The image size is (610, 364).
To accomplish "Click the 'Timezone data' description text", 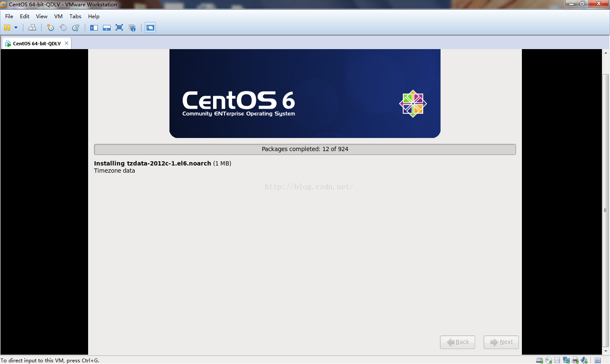I will click(114, 171).
